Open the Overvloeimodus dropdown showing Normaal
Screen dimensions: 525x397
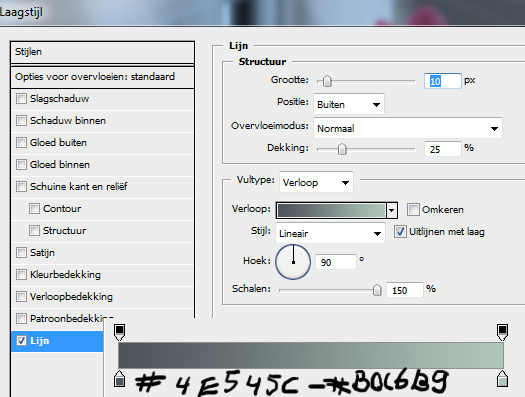[407, 128]
